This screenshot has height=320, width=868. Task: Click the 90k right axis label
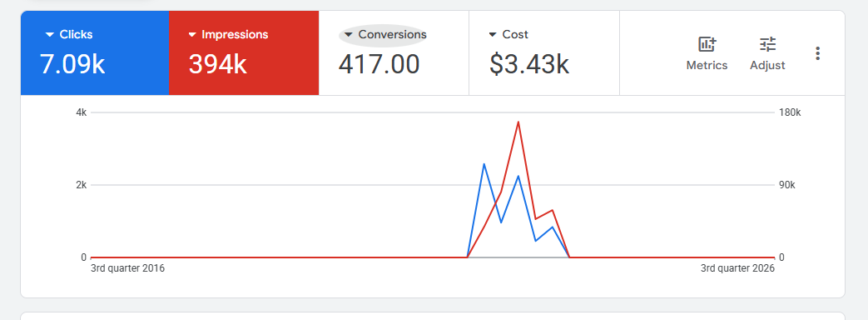point(786,185)
